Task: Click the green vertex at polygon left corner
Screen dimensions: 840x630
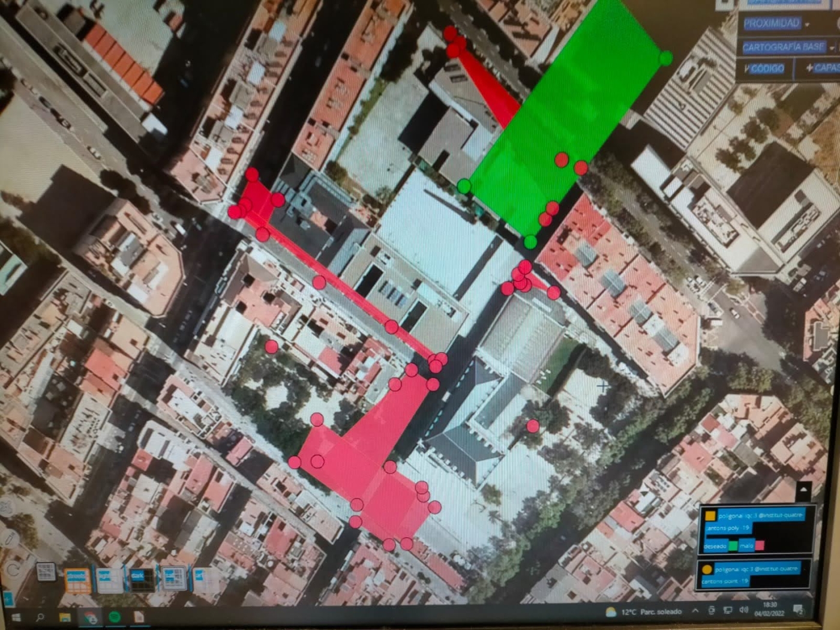Action: pyautogui.click(x=464, y=186)
